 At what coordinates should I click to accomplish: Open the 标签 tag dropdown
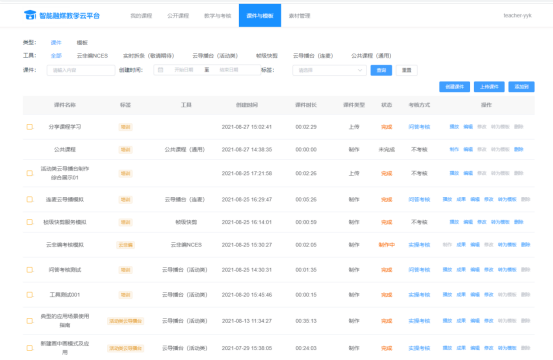(x=329, y=70)
